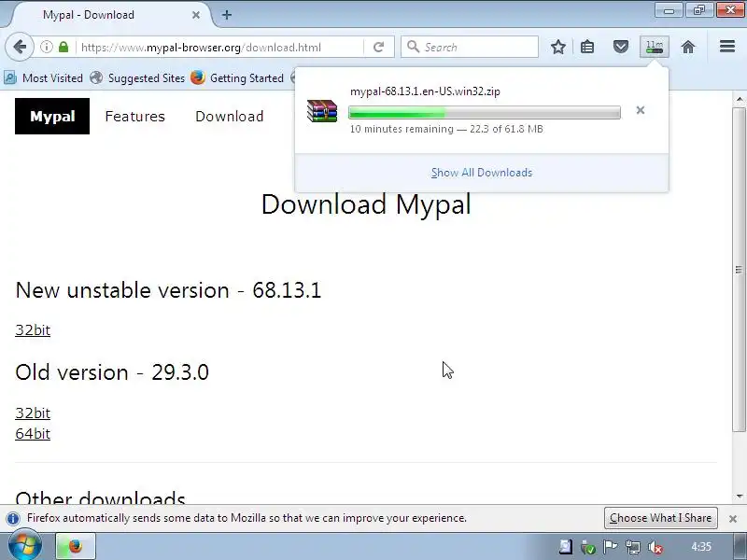The width and height of the screenshot is (747, 560).
Task: Open Windows Start menu
Action: [25, 546]
